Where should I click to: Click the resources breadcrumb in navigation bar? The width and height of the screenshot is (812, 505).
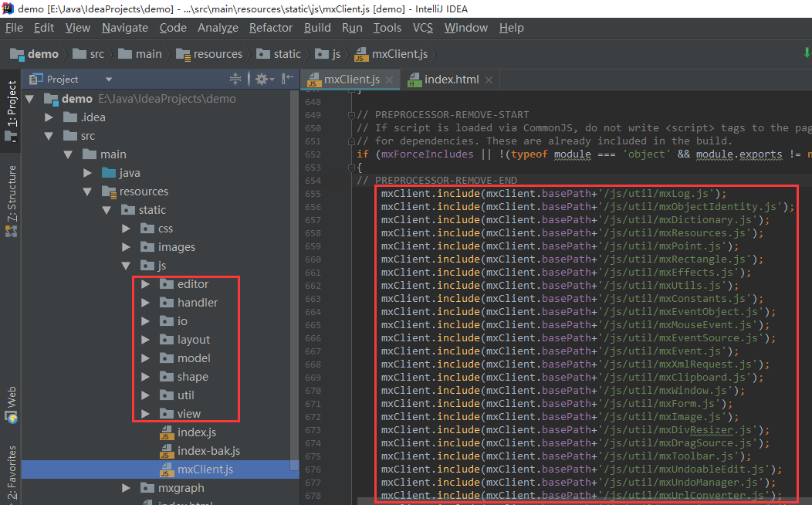[x=209, y=54]
